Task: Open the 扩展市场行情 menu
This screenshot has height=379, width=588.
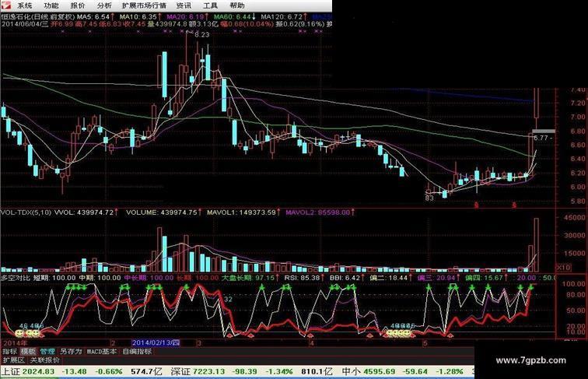Action: [x=144, y=5]
